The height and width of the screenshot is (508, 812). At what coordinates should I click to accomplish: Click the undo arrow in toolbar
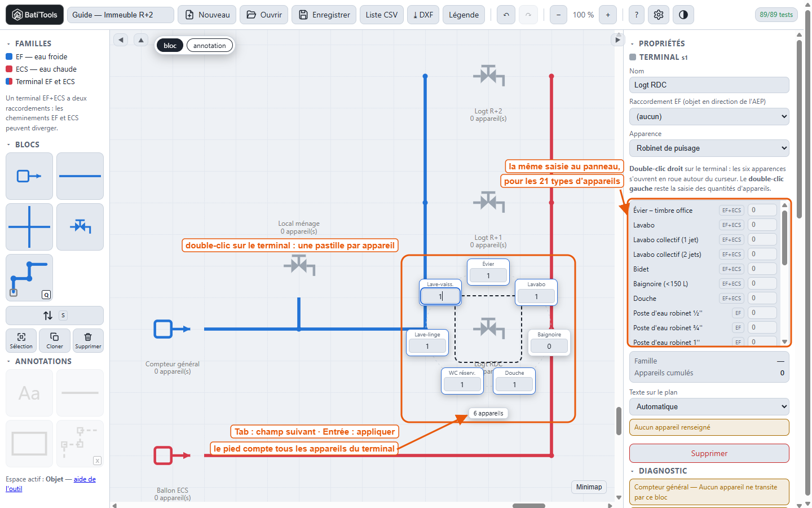click(506, 15)
